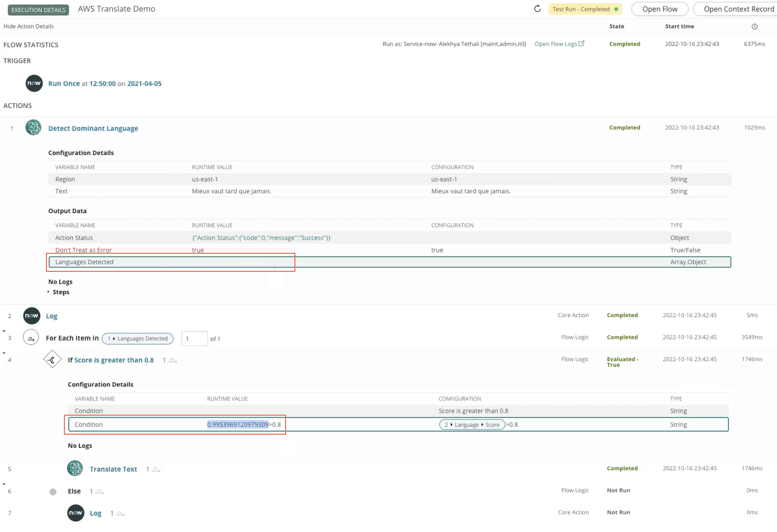Click the EXECUTION DETAILS badge

(x=38, y=10)
